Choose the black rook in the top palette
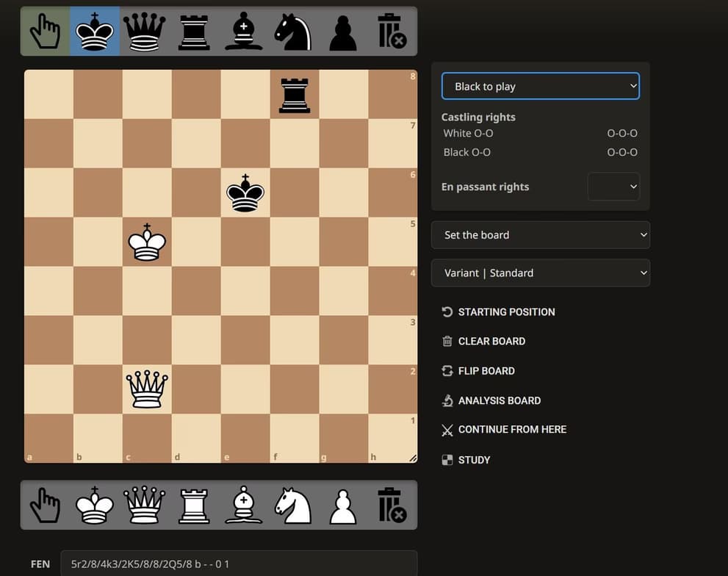Screen dimensions: 728x576 click(x=194, y=32)
